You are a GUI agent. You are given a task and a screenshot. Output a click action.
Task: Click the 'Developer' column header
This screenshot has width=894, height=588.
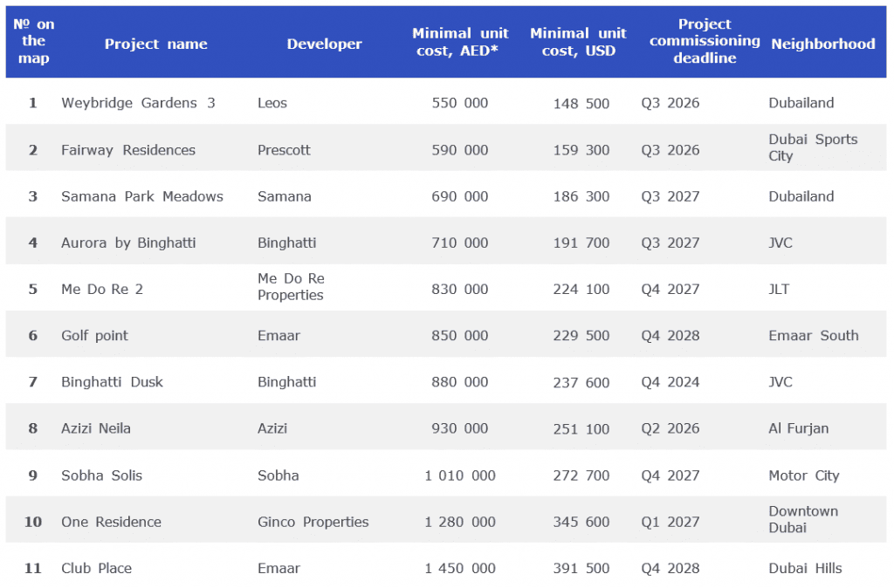(325, 44)
